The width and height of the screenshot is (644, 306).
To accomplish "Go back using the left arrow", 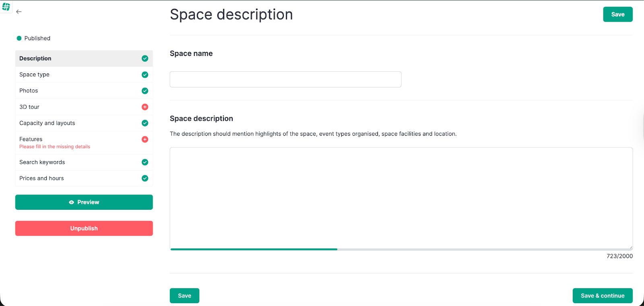I will (19, 12).
